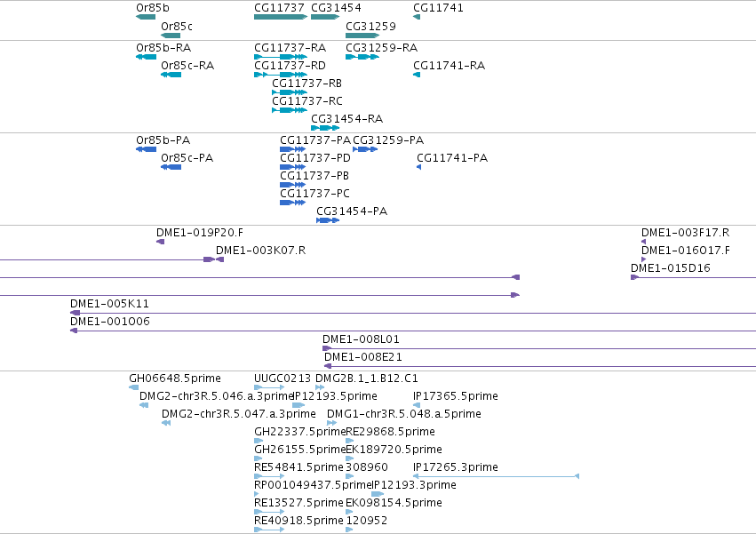This screenshot has height=534, width=756.
Task: Select the CG11737-PB protein glyph
Action: [x=292, y=185]
